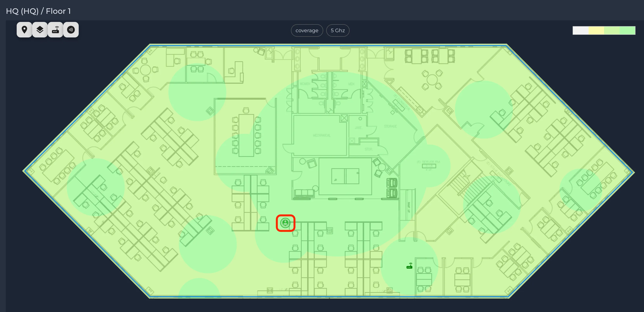Click the white segment of the coverage legend
Screen dimensions: 644x312
coord(580,30)
